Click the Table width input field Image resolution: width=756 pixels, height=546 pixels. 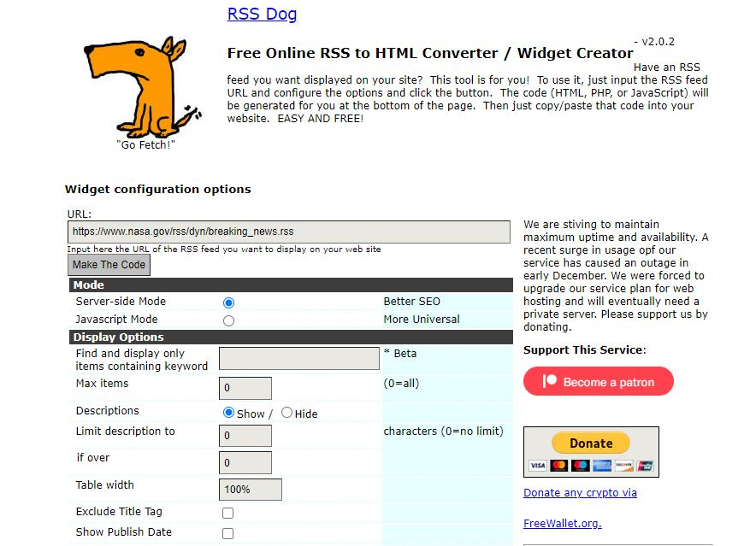pos(251,490)
